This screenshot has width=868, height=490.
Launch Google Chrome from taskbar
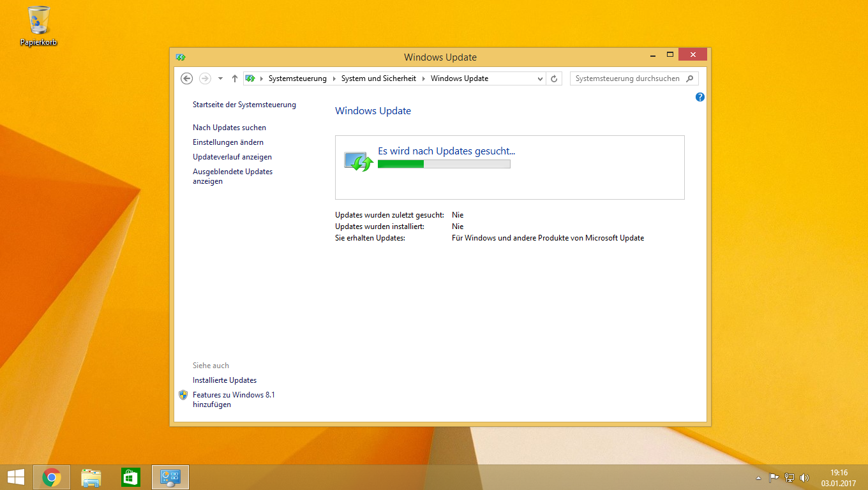[x=52, y=477]
